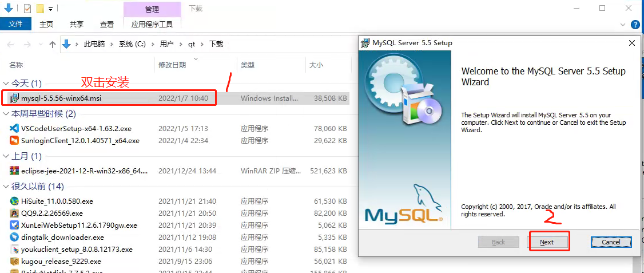
Task: Go forward with the right arrow
Action: pos(27,45)
